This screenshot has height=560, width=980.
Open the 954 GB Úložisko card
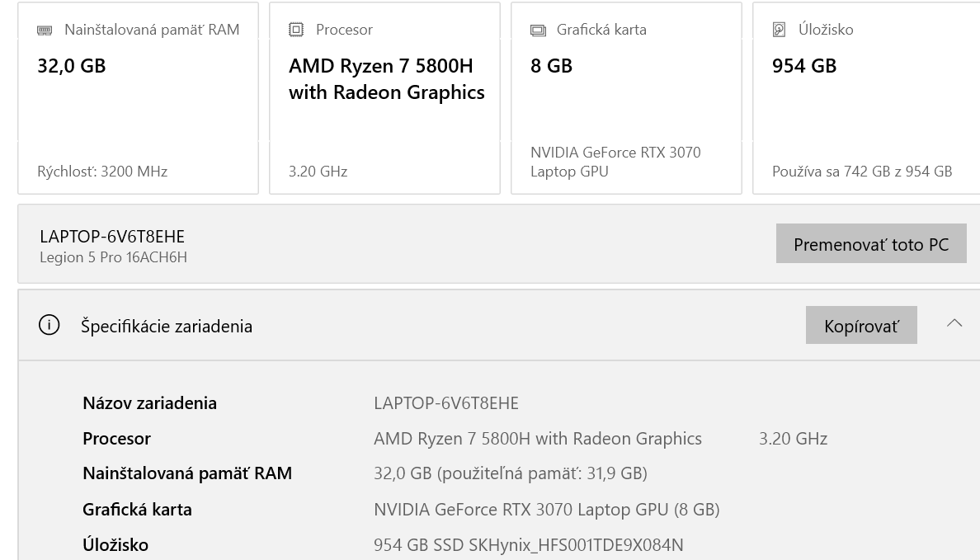[866, 99]
